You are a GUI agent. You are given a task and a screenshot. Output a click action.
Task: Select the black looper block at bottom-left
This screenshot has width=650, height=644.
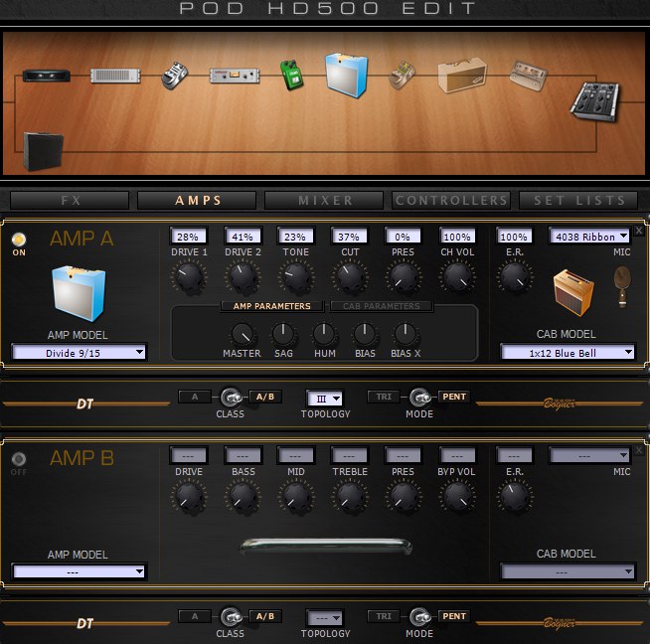(43, 151)
